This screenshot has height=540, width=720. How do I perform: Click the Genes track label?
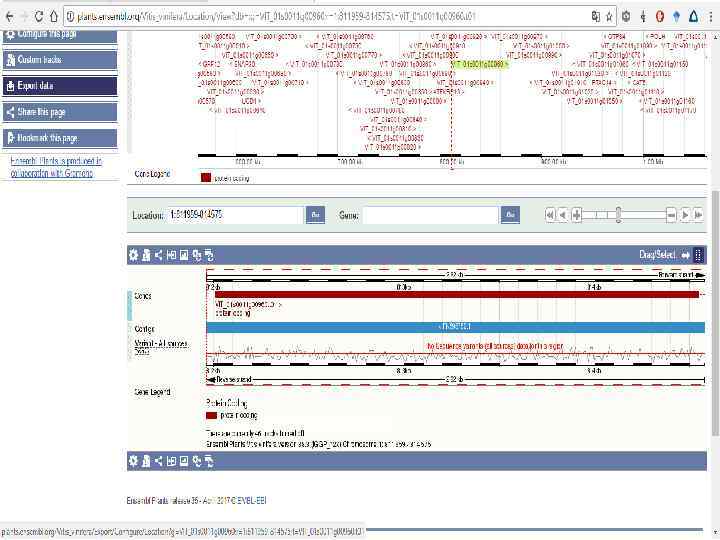point(143,296)
